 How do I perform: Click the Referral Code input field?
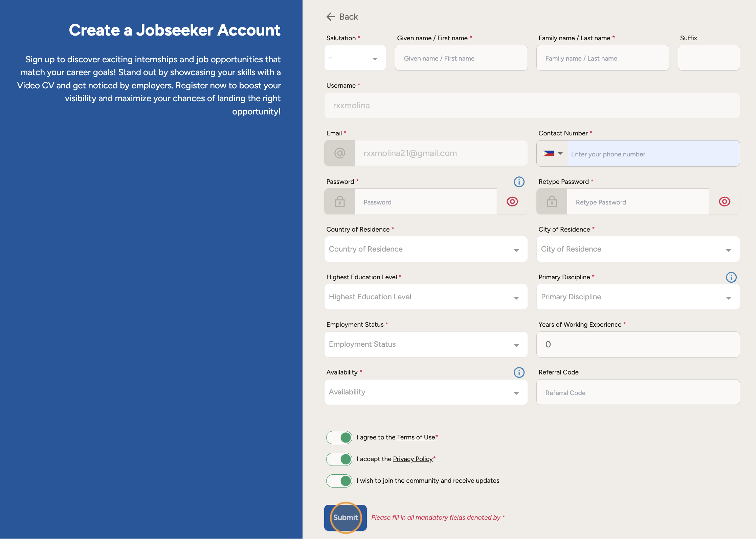638,392
